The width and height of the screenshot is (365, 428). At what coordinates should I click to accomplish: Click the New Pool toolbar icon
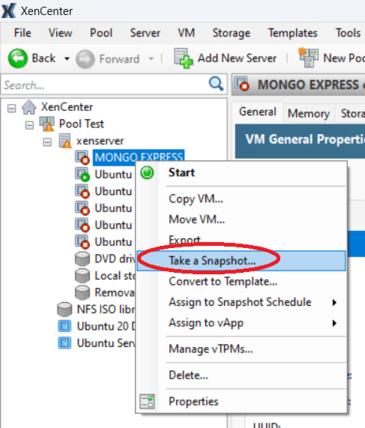point(308,58)
